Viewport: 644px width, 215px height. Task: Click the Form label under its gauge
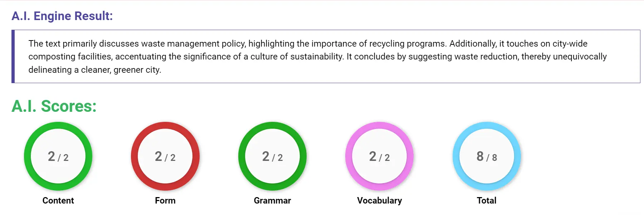[165, 200]
